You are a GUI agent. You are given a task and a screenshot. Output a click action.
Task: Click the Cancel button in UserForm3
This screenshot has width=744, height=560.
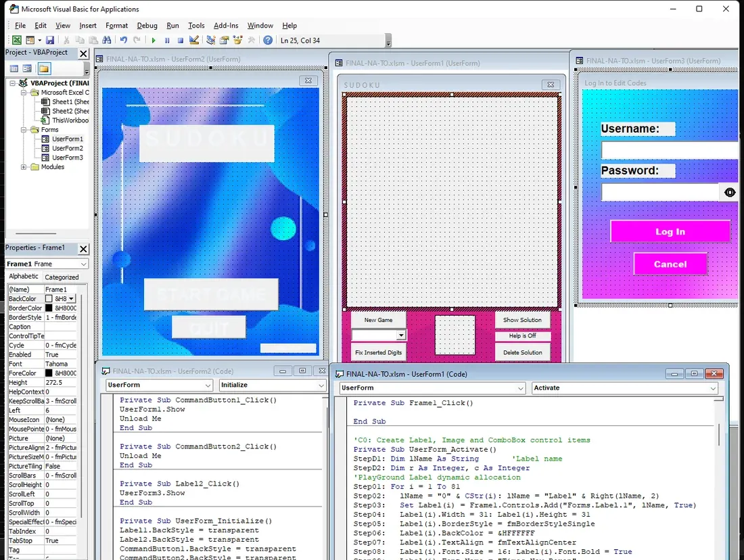(x=670, y=264)
